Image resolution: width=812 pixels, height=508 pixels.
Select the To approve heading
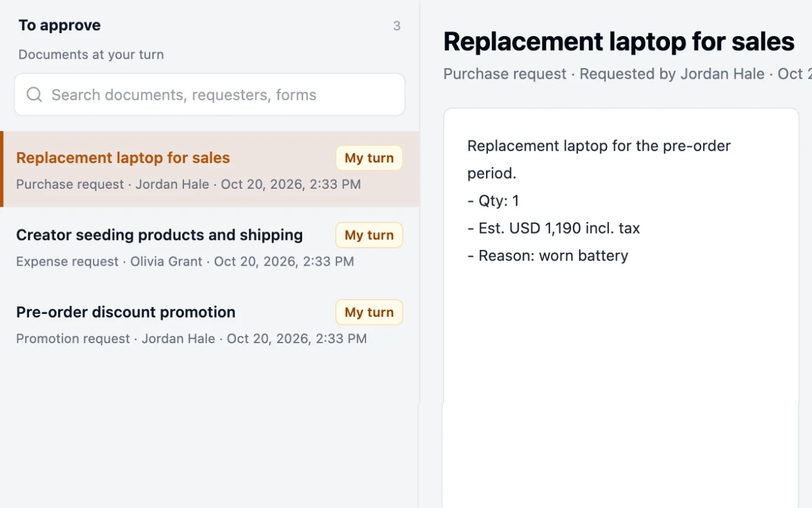59,25
